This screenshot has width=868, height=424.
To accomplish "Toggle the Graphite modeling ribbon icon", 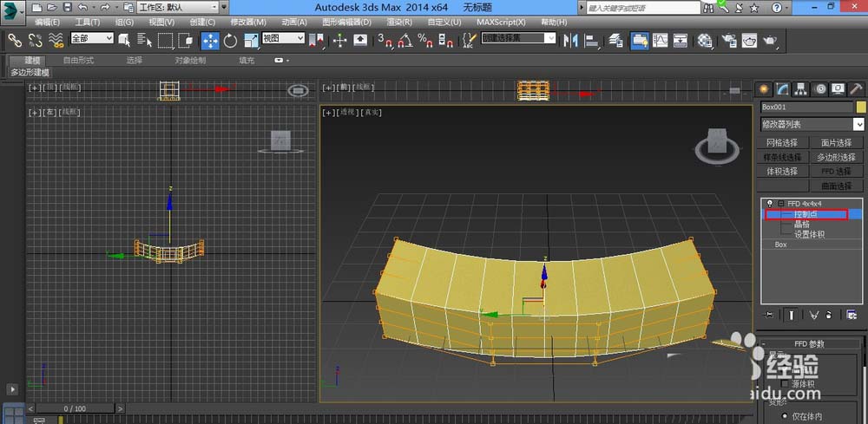I will pos(640,40).
